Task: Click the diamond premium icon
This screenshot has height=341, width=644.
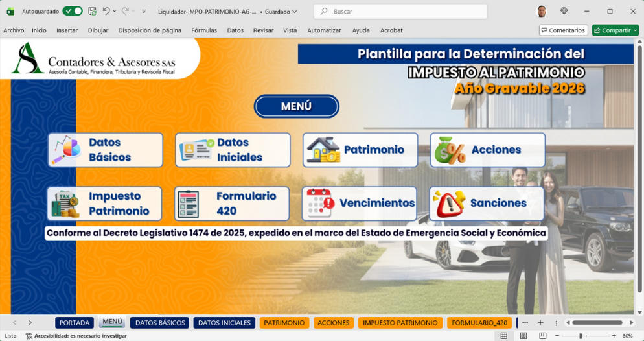Action: [x=564, y=12]
